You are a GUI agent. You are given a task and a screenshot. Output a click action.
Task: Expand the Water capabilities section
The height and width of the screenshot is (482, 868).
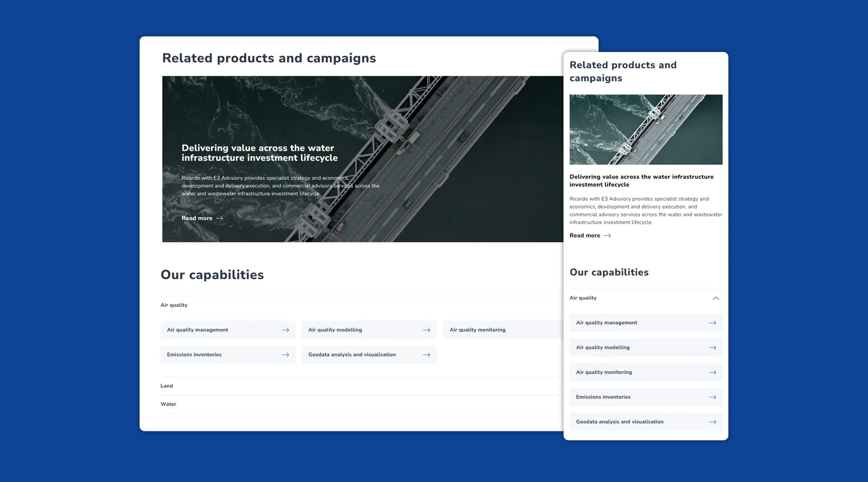tap(169, 404)
